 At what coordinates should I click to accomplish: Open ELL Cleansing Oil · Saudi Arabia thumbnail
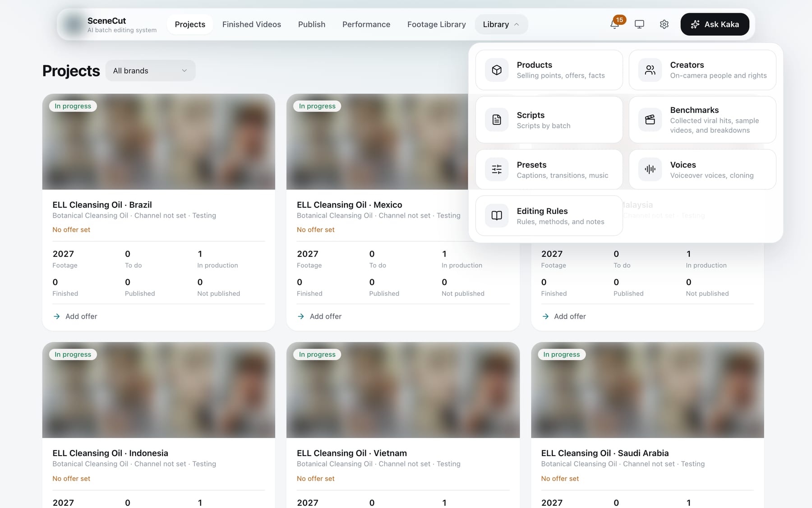click(x=647, y=390)
